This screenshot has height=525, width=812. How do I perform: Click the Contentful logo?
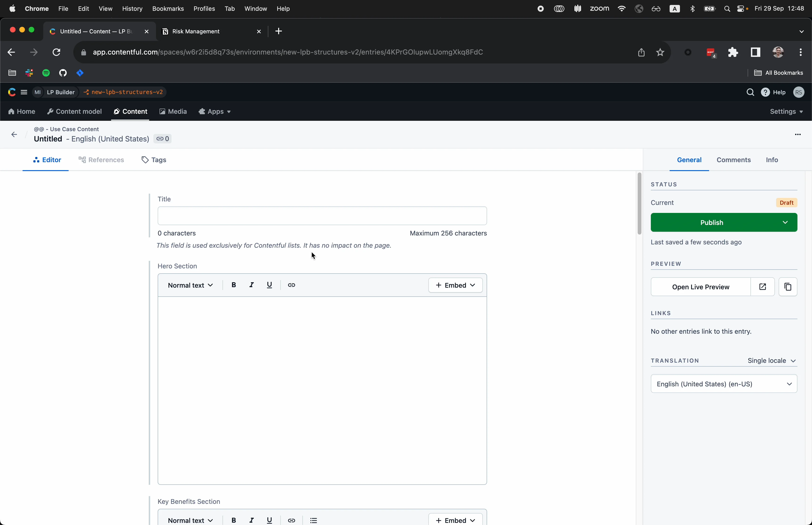pos(12,92)
